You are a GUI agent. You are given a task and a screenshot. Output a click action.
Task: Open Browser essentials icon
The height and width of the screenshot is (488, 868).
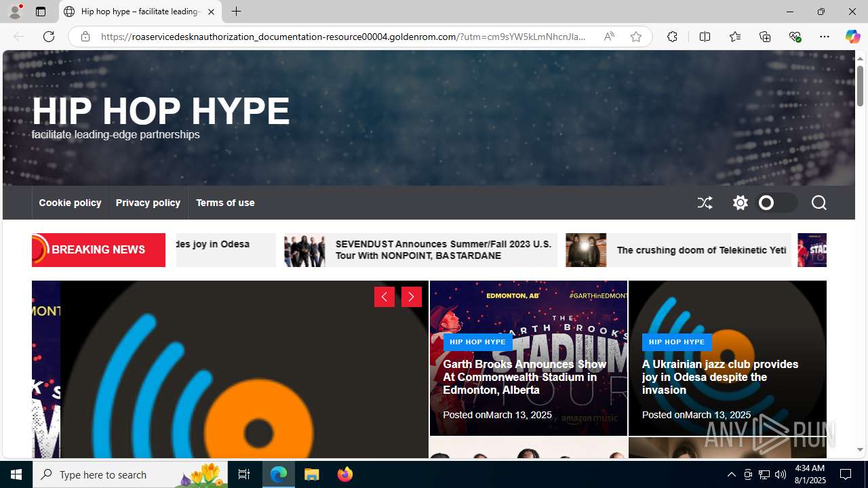click(795, 37)
